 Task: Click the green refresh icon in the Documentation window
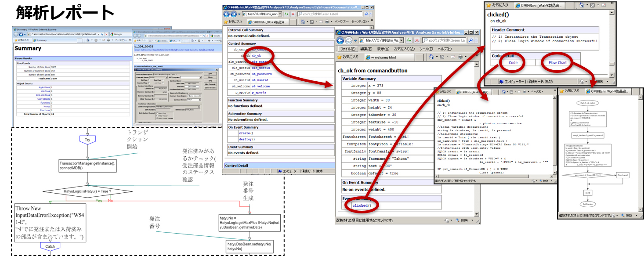[286, 14]
